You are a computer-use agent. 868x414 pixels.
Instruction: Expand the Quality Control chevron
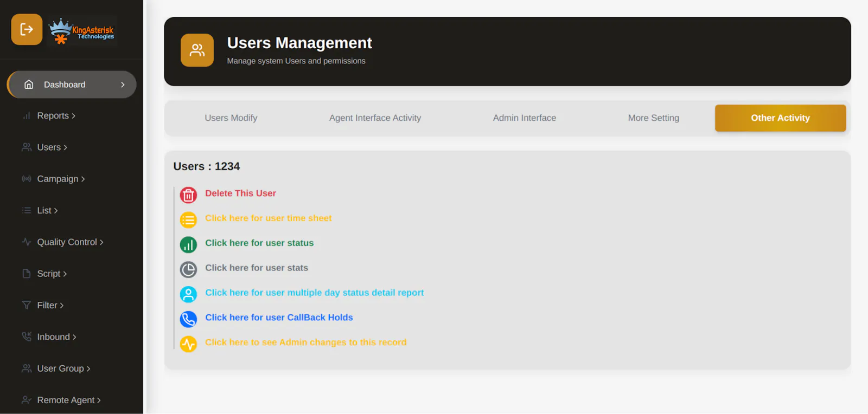coord(101,242)
